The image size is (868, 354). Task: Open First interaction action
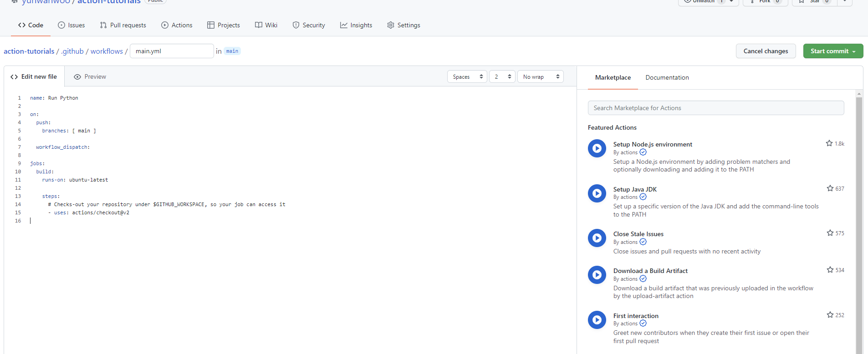[636, 316]
